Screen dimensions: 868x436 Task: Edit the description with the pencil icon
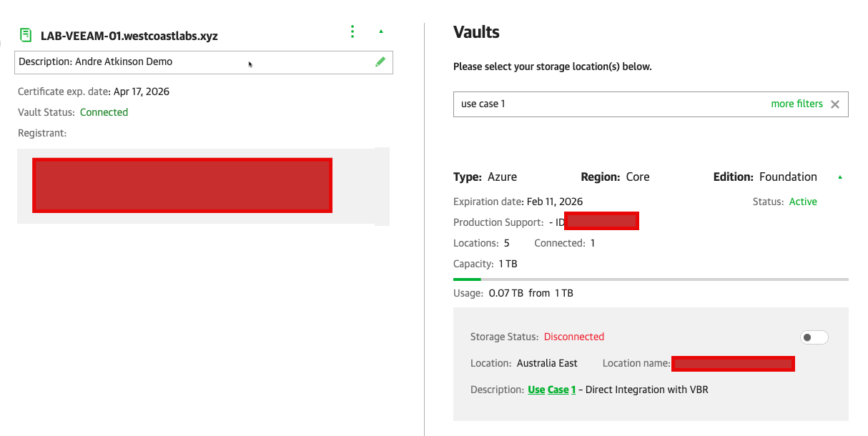380,62
